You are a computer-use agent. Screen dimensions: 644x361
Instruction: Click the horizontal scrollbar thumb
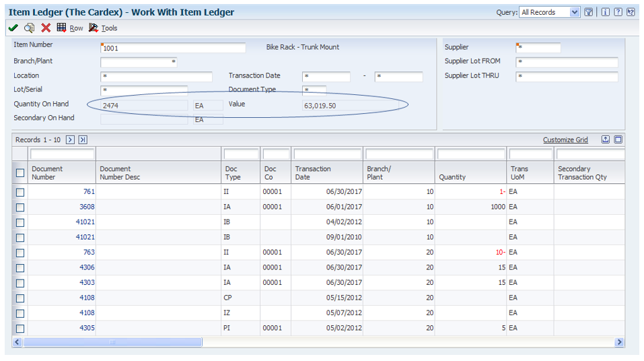click(x=112, y=342)
